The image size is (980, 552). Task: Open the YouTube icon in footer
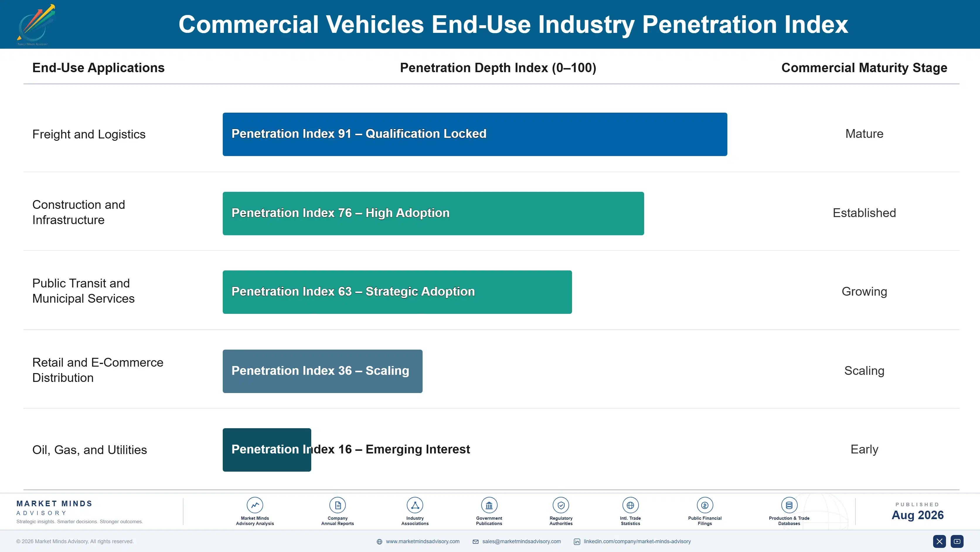coord(957,541)
